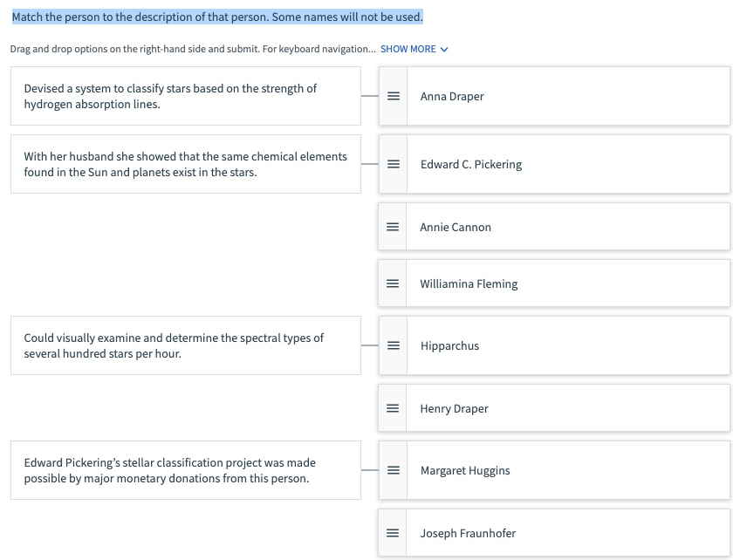Click the drag and drop instructions text
Viewport: 733px width, 560px height.
(x=193, y=49)
